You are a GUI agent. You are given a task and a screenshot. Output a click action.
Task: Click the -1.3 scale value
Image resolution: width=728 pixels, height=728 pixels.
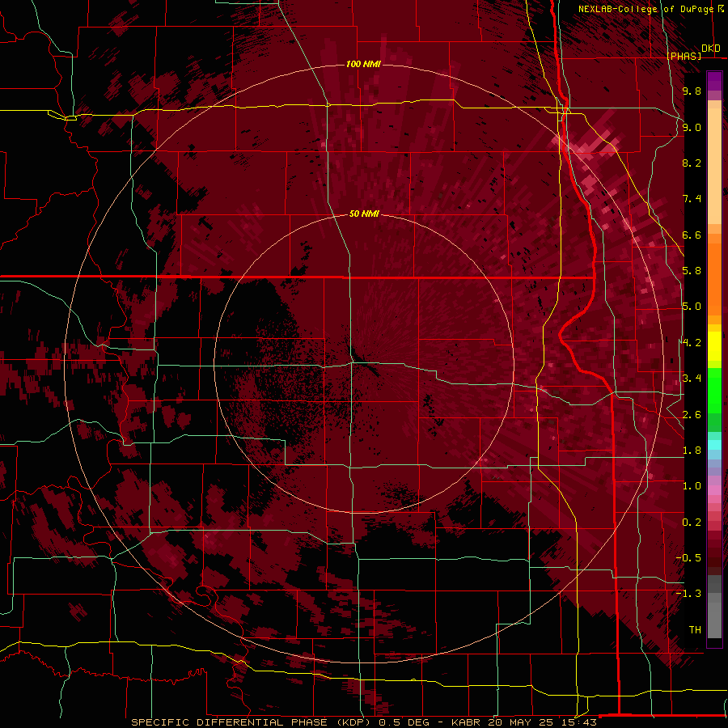coord(688,594)
